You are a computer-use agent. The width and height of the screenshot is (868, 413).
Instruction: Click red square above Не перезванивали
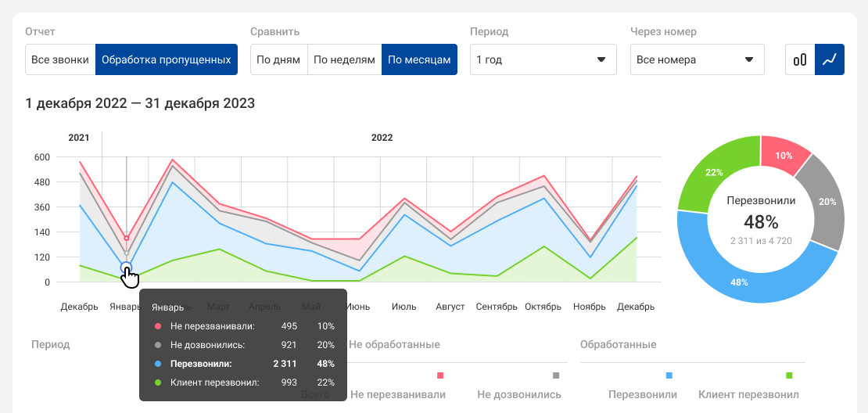click(440, 376)
